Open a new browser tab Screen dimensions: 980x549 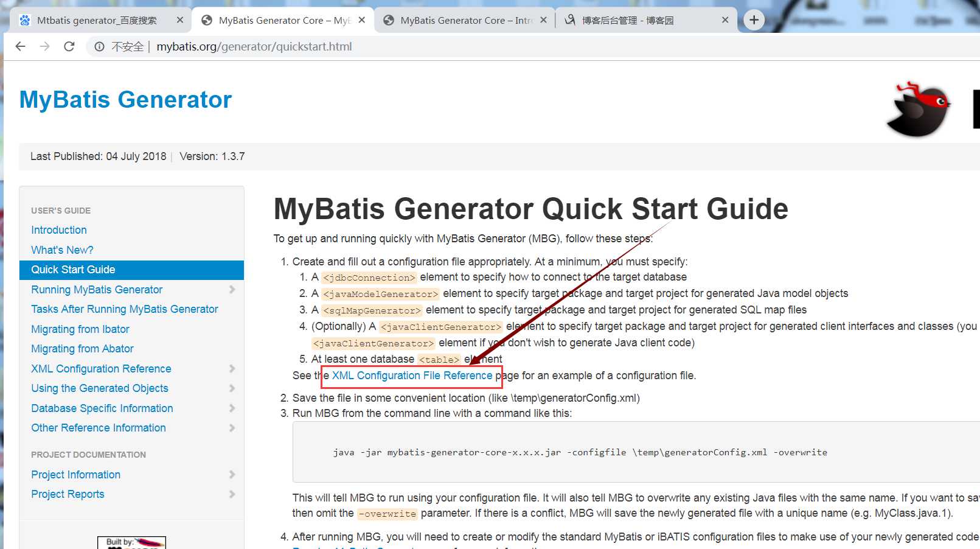point(754,20)
